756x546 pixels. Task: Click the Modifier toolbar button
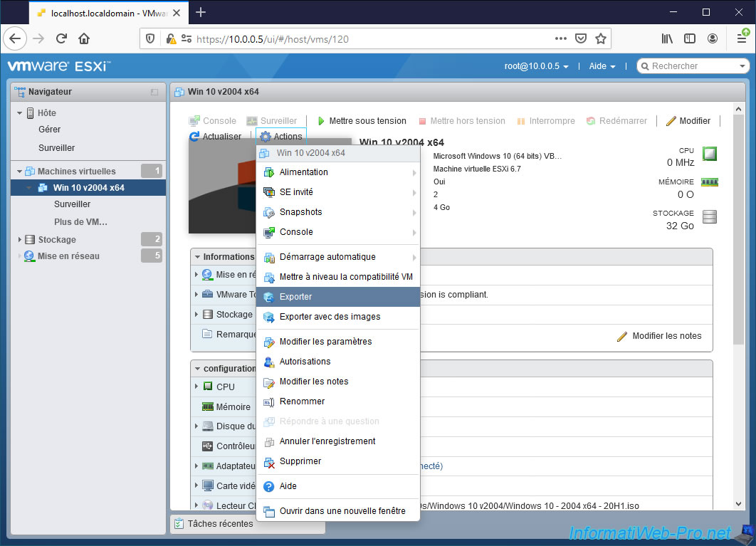click(x=688, y=121)
